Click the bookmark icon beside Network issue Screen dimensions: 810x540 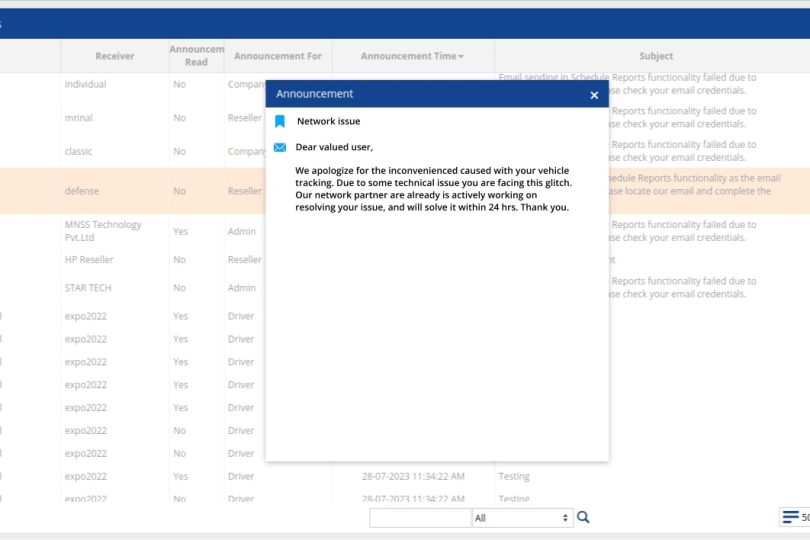click(x=280, y=121)
